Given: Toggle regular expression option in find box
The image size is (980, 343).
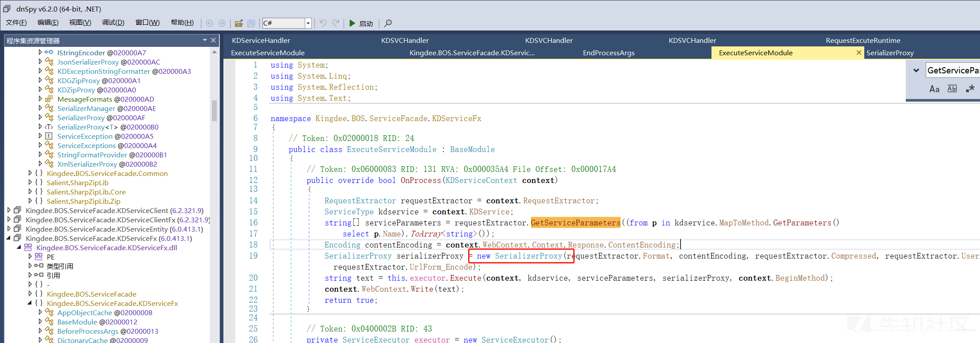Looking at the screenshot, I should tap(970, 89).
